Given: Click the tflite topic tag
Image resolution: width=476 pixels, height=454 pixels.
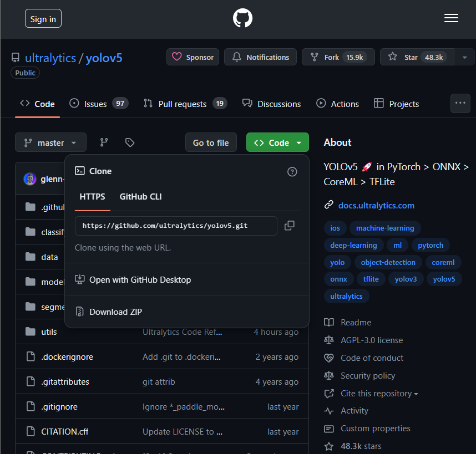Looking at the screenshot, I should click(371, 279).
